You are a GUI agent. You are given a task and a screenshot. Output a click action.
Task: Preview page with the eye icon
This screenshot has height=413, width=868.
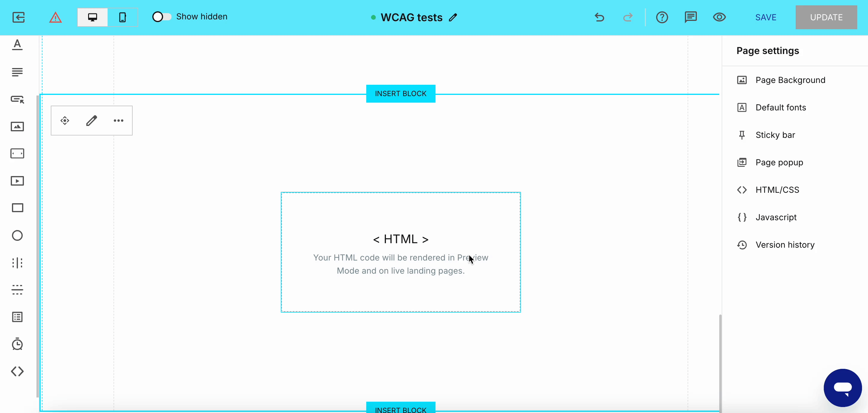[x=719, y=17]
